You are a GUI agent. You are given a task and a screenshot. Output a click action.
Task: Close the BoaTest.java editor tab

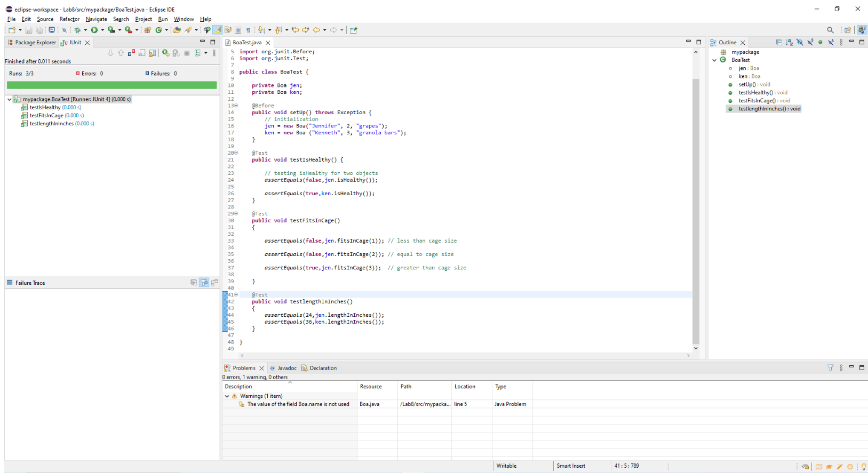(268, 43)
